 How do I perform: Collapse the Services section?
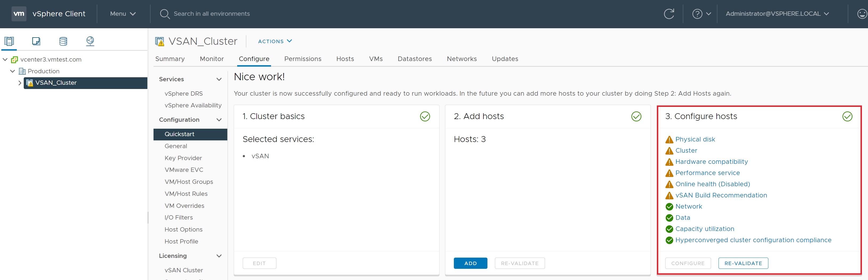tap(219, 79)
